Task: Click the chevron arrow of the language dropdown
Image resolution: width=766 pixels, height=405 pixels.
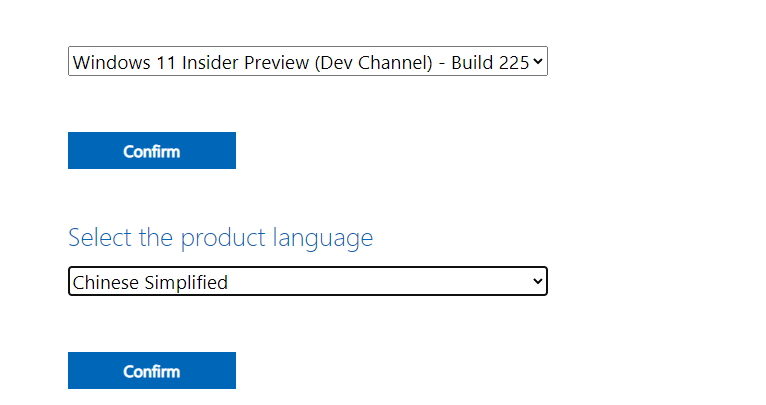Action: (538, 282)
